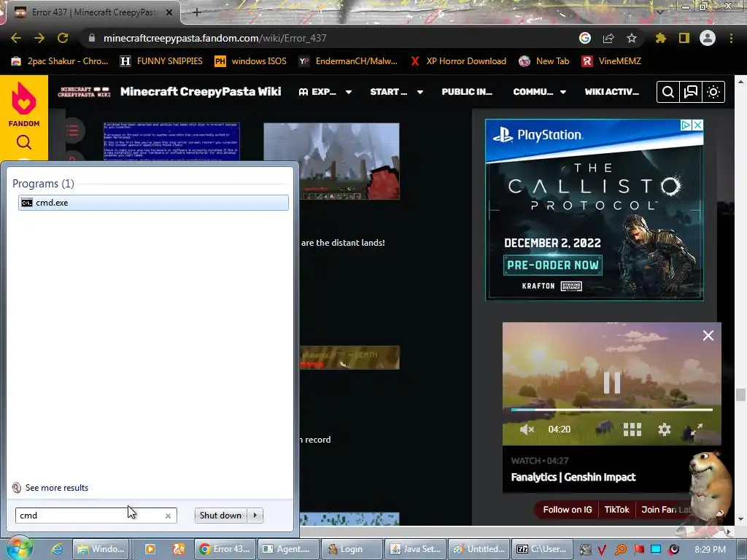The image size is (747, 560).
Task: Switch to Java Set... taskbar window
Action: [416, 549]
